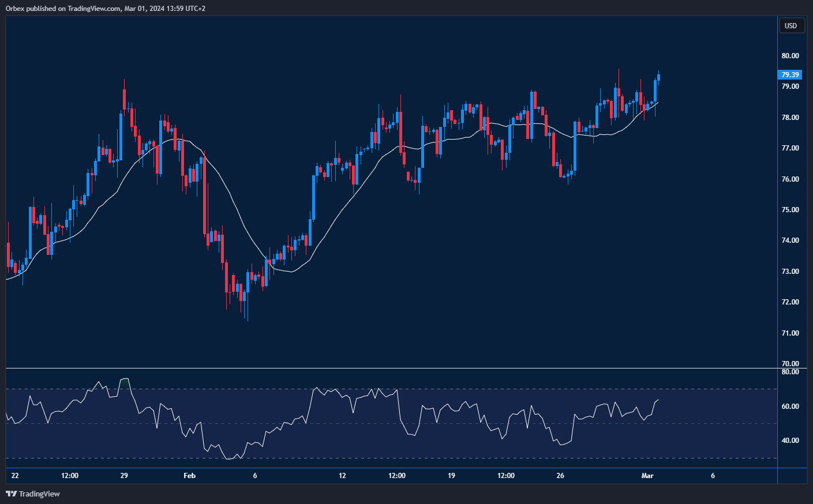Click the 70.00 label on price scale
Image resolution: width=813 pixels, height=504 pixels.
click(x=790, y=364)
